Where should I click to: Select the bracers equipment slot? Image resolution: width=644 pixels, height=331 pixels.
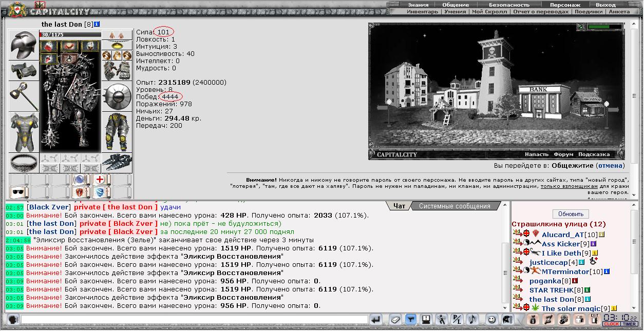click(24, 71)
